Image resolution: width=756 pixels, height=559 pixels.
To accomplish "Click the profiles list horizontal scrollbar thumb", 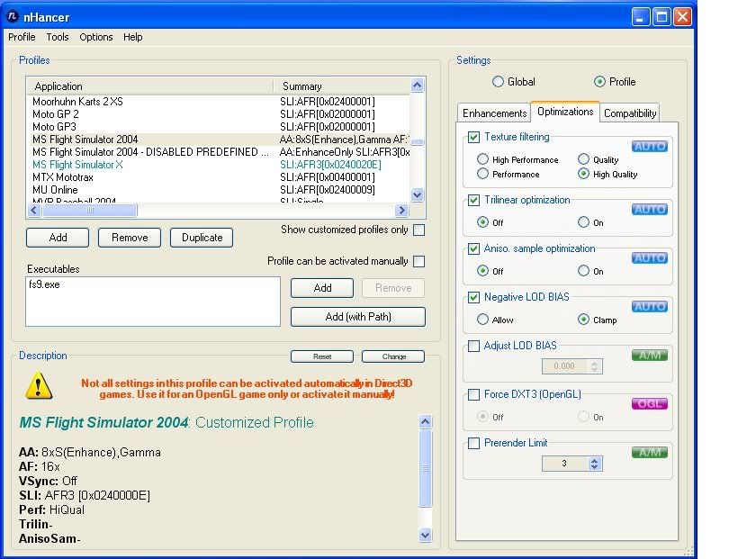I will 90,211.
